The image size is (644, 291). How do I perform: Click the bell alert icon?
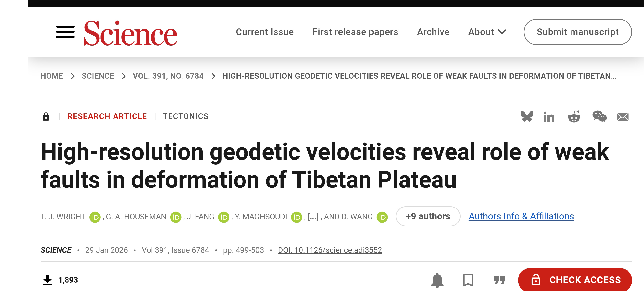[437, 280]
